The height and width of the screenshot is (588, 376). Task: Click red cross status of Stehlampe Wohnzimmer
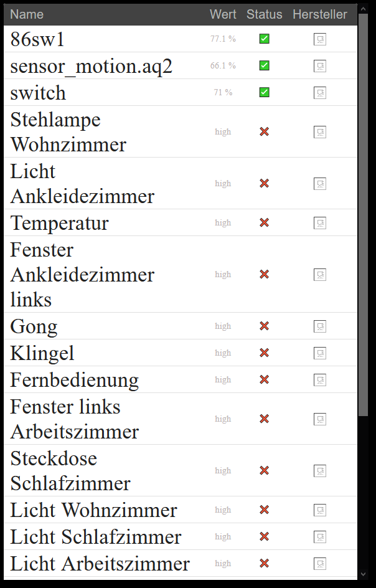click(265, 131)
